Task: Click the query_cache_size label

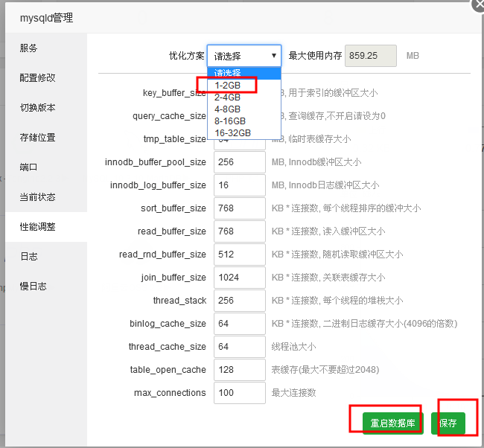Action: (x=169, y=116)
